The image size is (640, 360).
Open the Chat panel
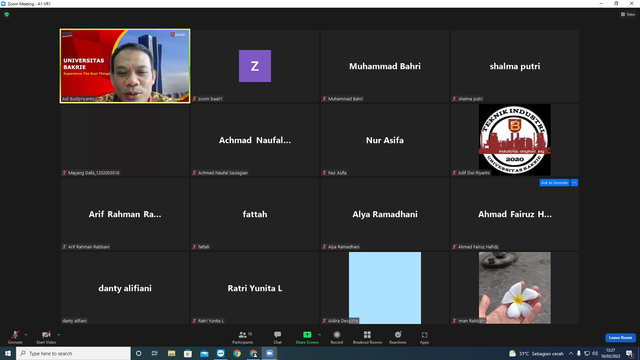278,337
